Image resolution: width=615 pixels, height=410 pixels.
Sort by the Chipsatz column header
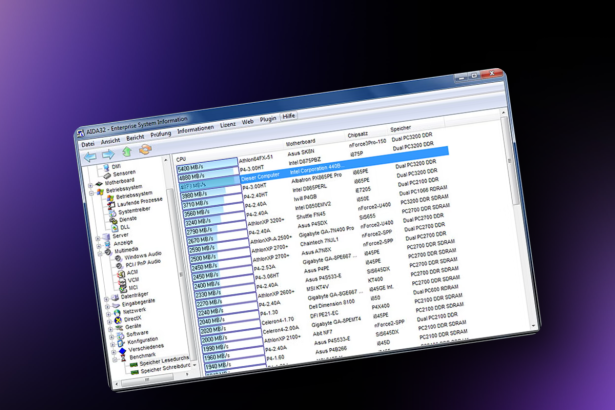pos(357,135)
